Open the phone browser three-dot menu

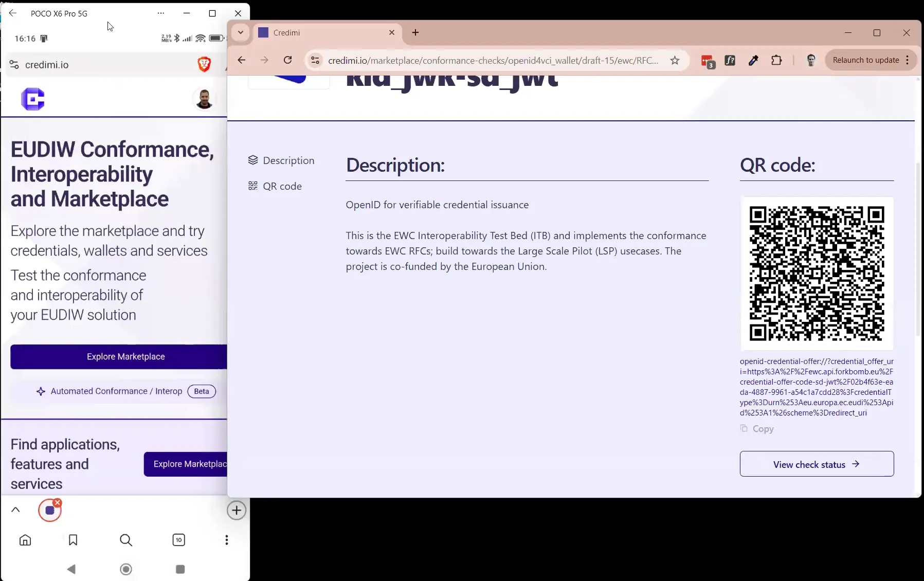[x=227, y=540]
